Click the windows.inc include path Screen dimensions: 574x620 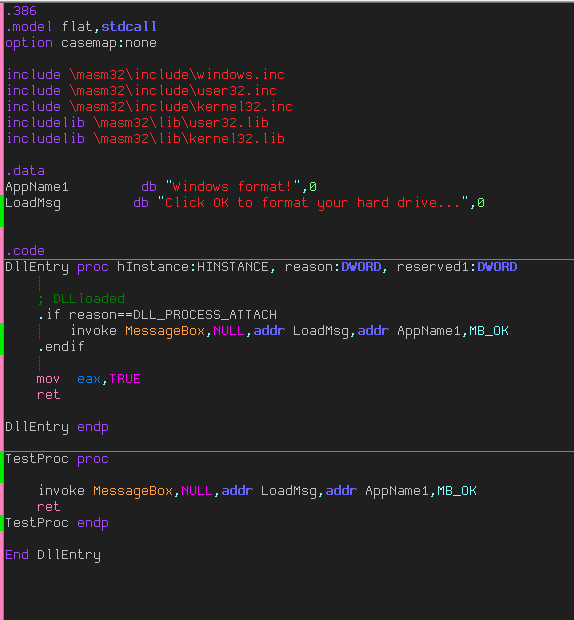(x=177, y=75)
